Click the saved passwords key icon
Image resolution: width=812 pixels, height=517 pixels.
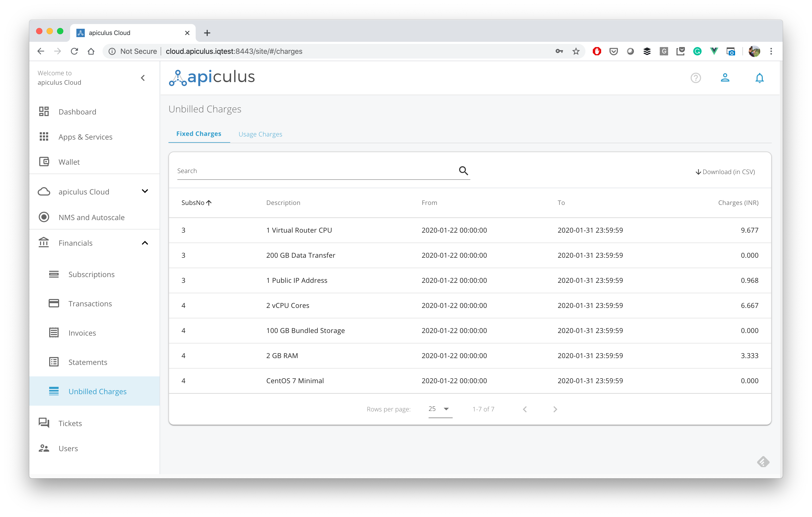point(559,51)
